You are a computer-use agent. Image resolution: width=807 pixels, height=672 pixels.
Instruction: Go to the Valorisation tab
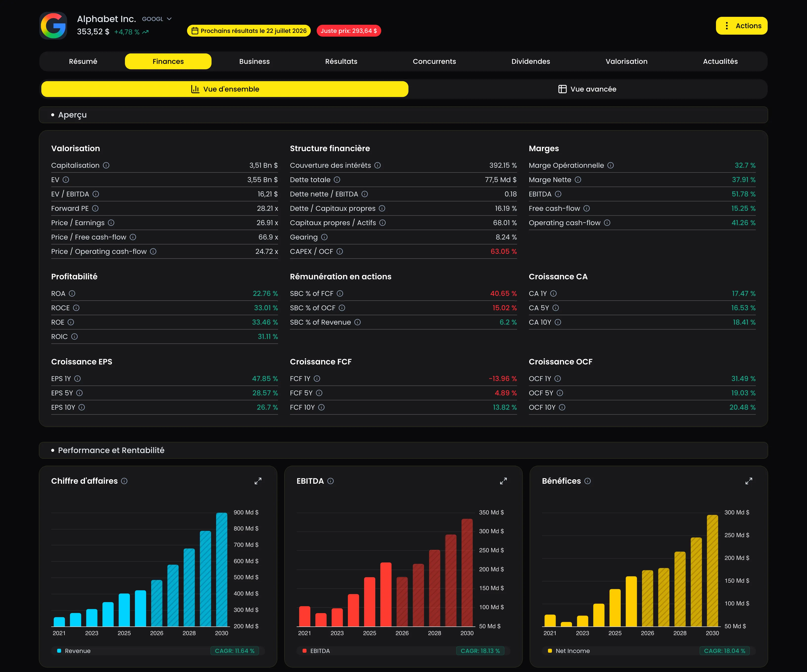click(x=626, y=62)
